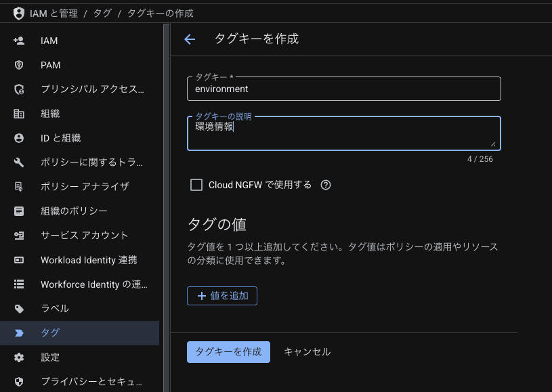
Task: Click the タグ arrow-label icon
Action: tap(19, 333)
